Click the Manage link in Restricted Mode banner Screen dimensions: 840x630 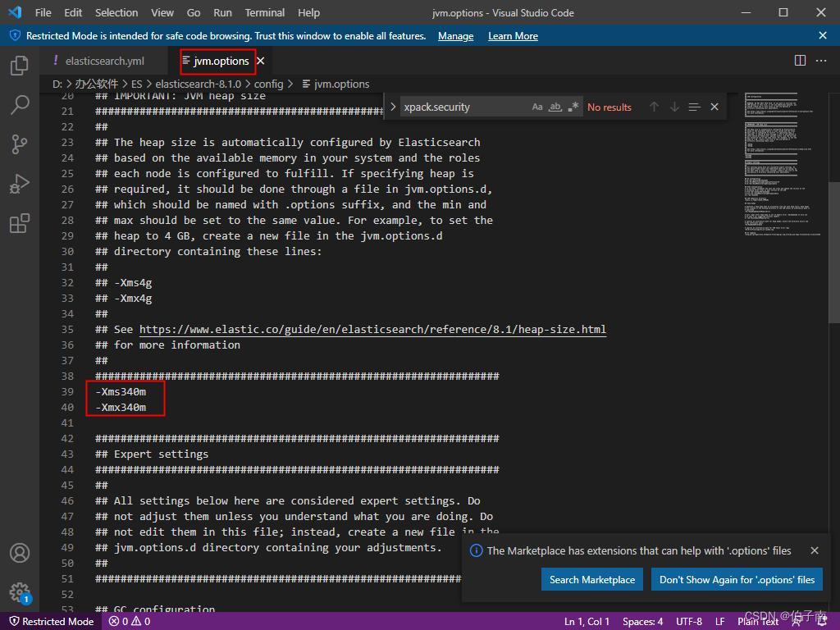(x=455, y=35)
